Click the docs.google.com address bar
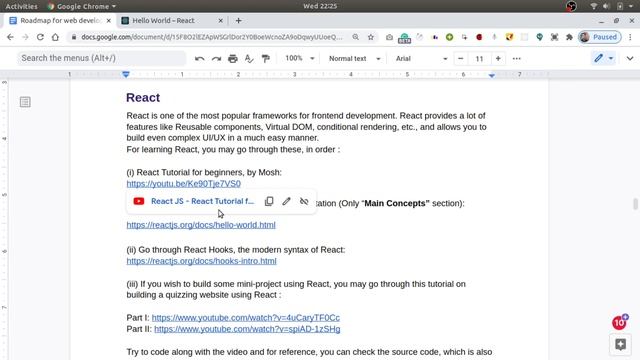640x360 pixels. point(211,37)
